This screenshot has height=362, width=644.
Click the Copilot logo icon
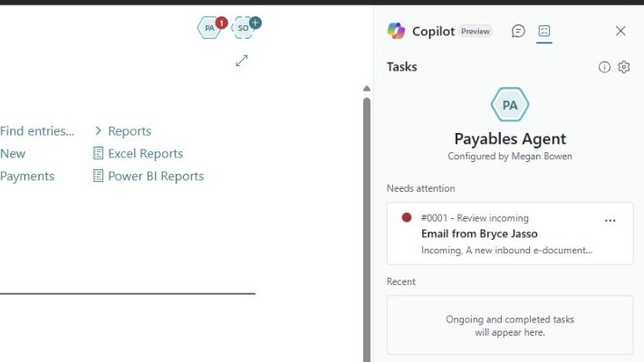click(396, 31)
